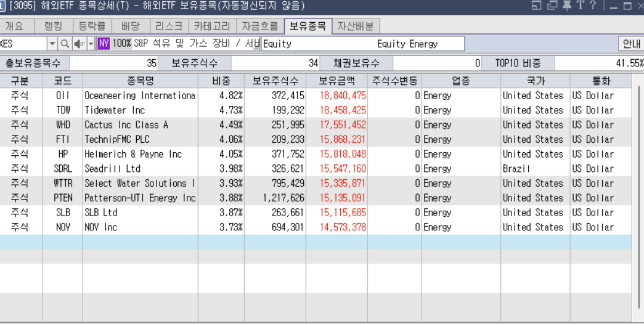Viewport: 644px width, 324px height.
Task: Click the speaker sound icon
Action: [79, 44]
